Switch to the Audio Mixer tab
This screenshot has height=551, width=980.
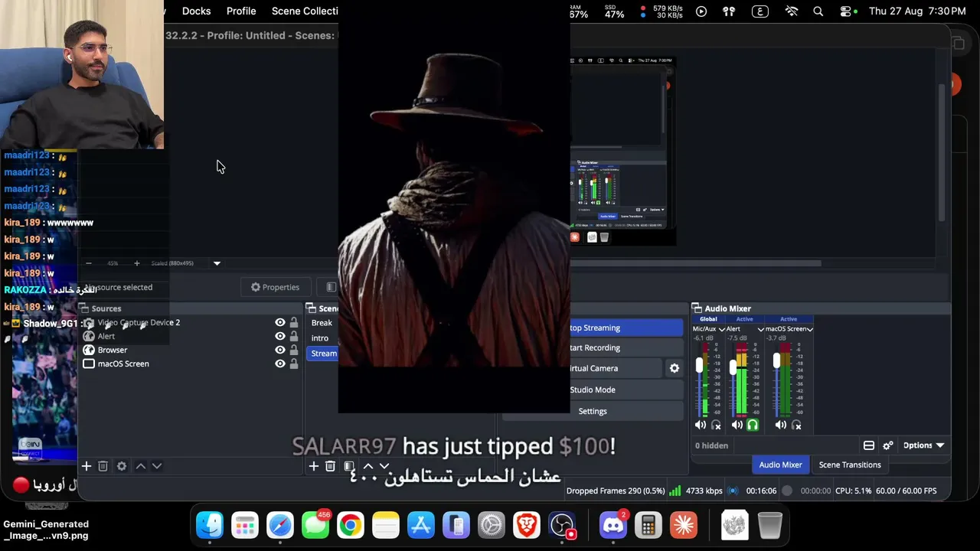click(x=780, y=465)
